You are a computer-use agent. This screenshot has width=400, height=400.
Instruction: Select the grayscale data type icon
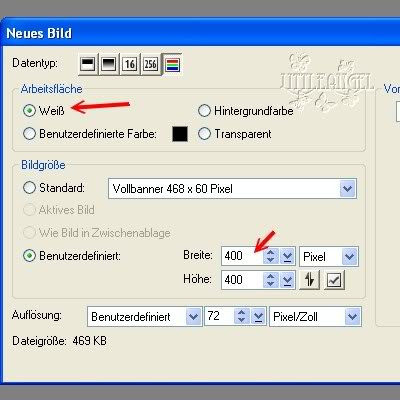tap(108, 64)
